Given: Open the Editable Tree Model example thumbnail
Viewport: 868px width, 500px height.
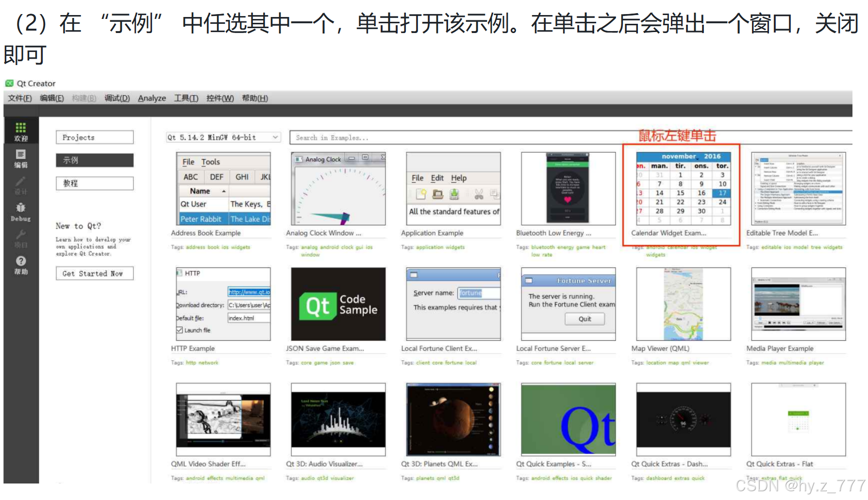Looking at the screenshot, I should click(799, 188).
